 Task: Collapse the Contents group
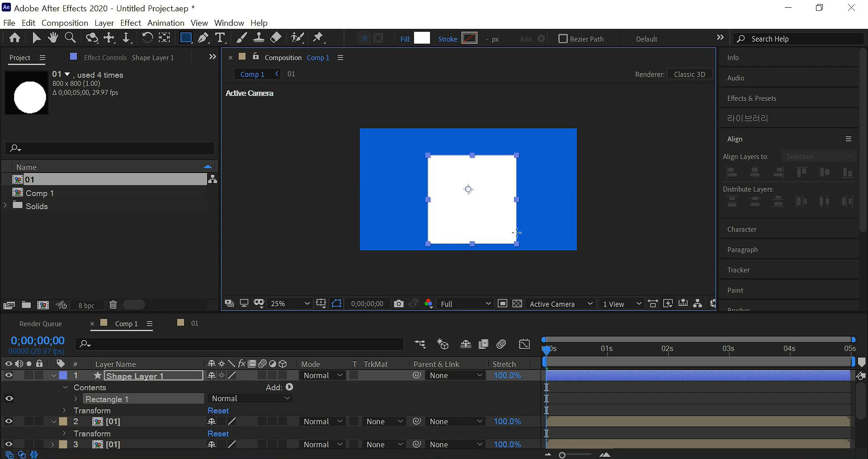(65, 388)
